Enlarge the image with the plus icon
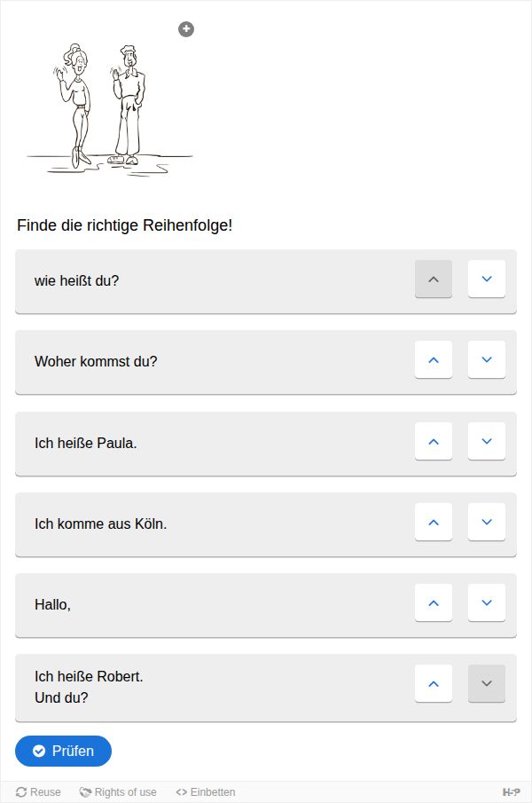The image size is (532, 803). [186, 29]
